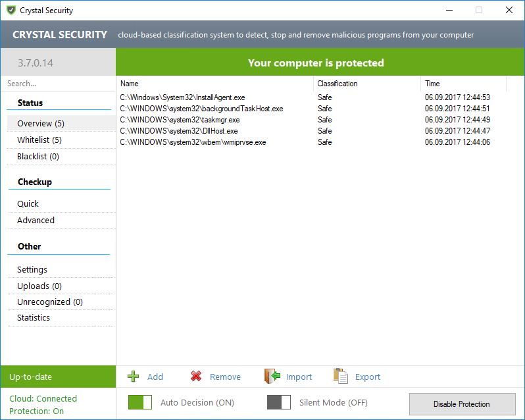The height and width of the screenshot is (420, 525).
Task: Select Overview (5) in the sidebar
Action: pos(41,124)
